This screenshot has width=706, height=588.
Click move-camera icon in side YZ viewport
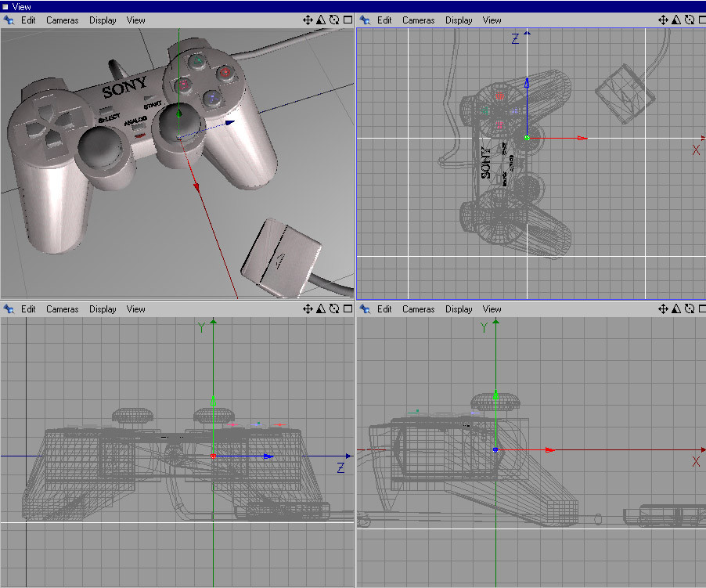point(308,308)
